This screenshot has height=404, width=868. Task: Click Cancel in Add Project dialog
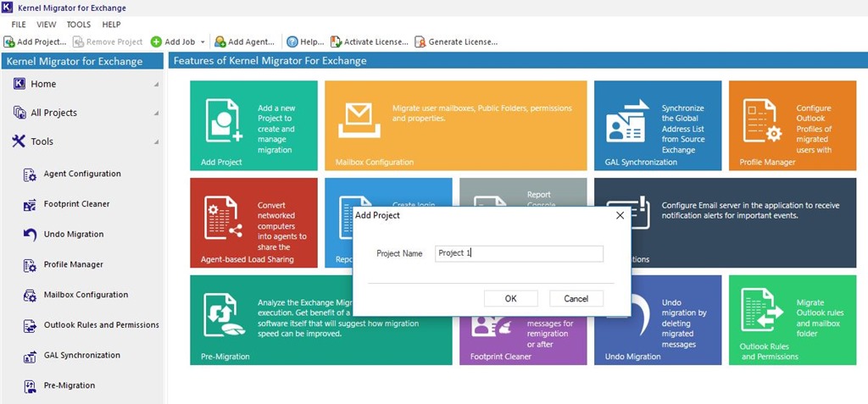pos(576,298)
